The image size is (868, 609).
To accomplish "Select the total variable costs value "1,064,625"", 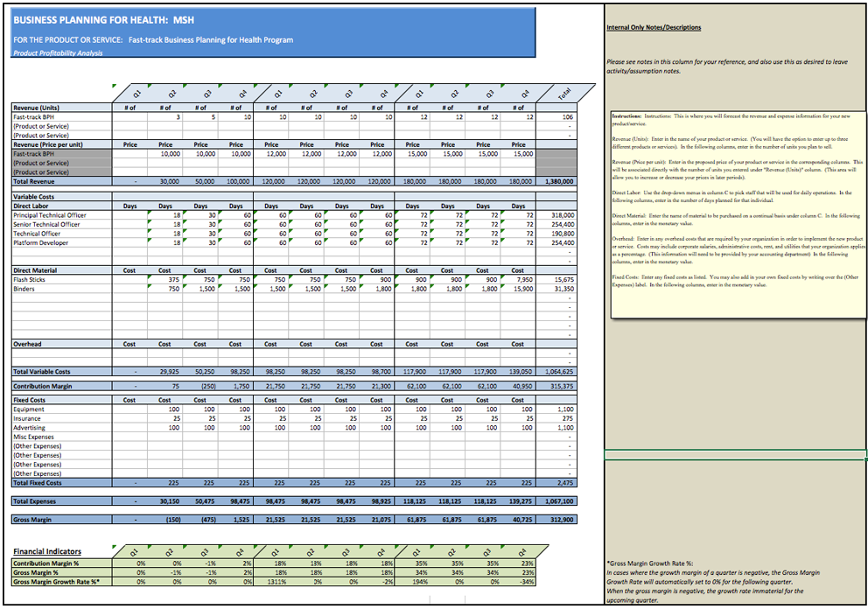I will [556, 372].
